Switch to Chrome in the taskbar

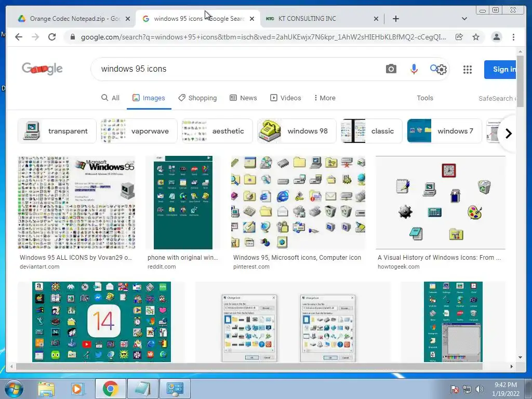point(110,389)
